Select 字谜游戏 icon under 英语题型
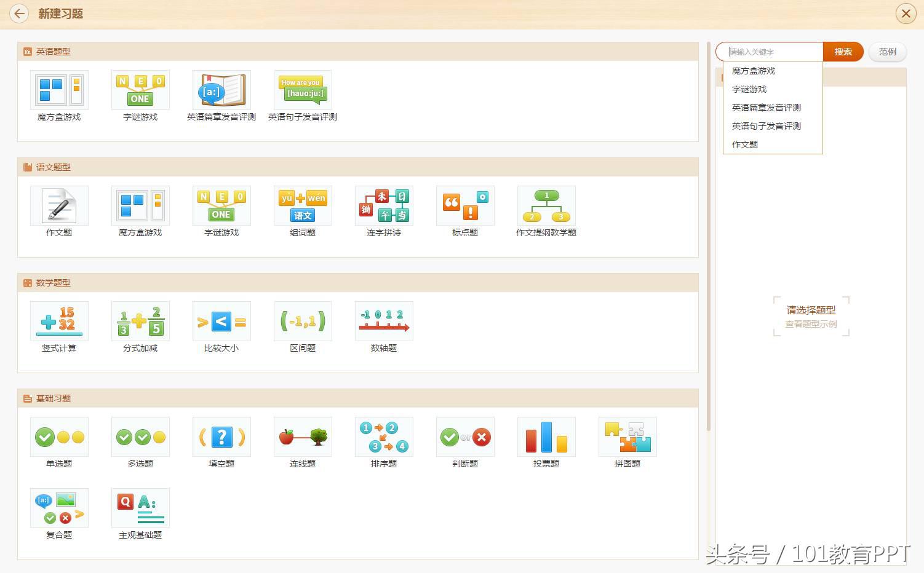This screenshot has height=573, width=924. [x=140, y=90]
